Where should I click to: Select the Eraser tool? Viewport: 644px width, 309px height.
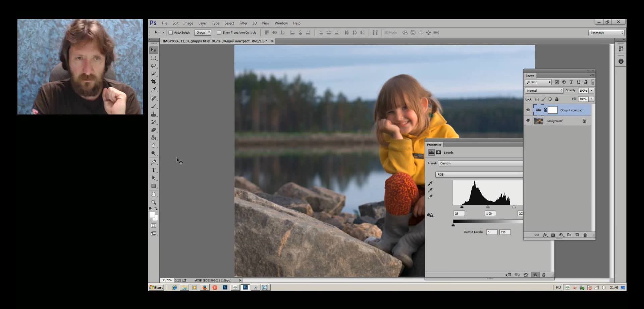tap(154, 130)
